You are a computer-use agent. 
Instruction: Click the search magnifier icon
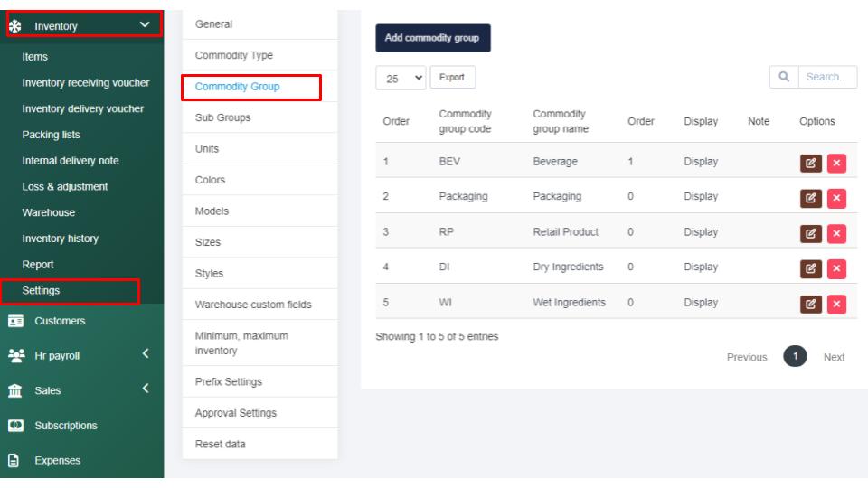coord(783,77)
